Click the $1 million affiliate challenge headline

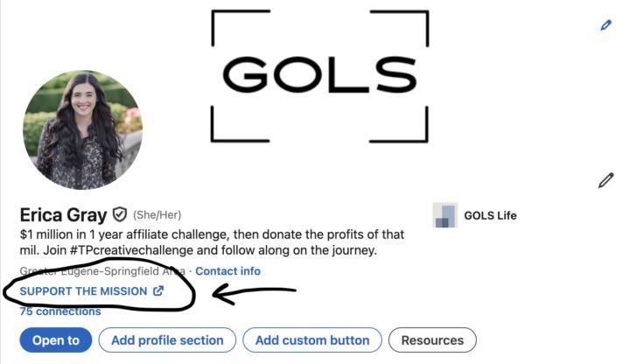coord(210,234)
